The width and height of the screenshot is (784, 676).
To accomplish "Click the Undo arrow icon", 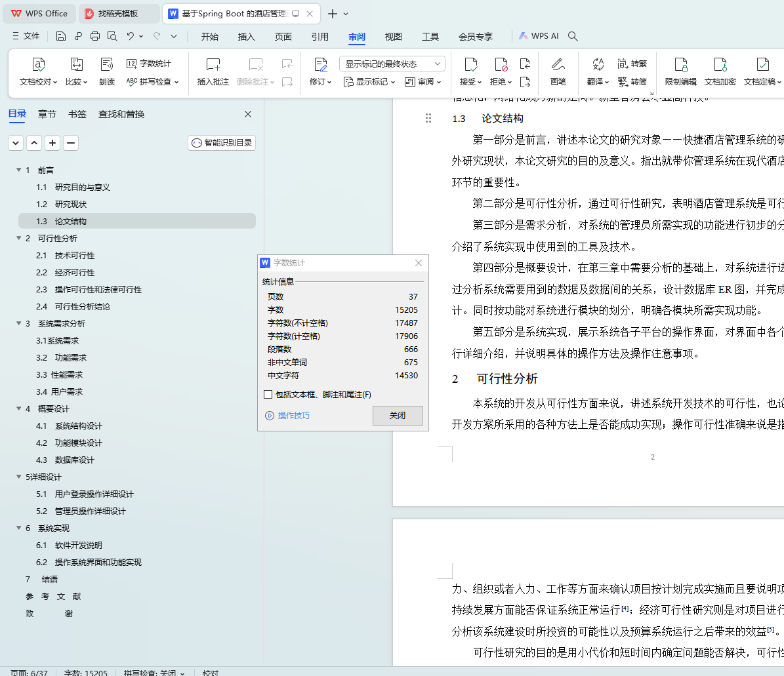I will [x=130, y=36].
